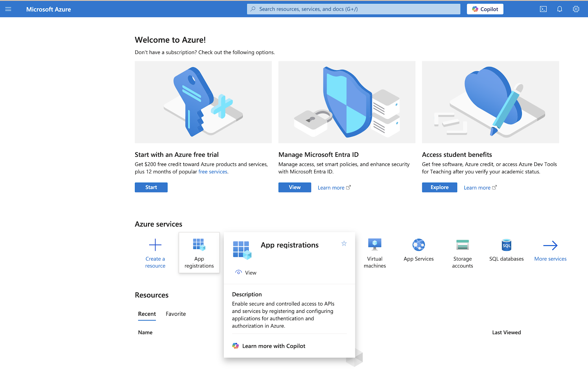Click the Entra ID shield illustration
The height and width of the screenshot is (372, 588).
point(347,102)
